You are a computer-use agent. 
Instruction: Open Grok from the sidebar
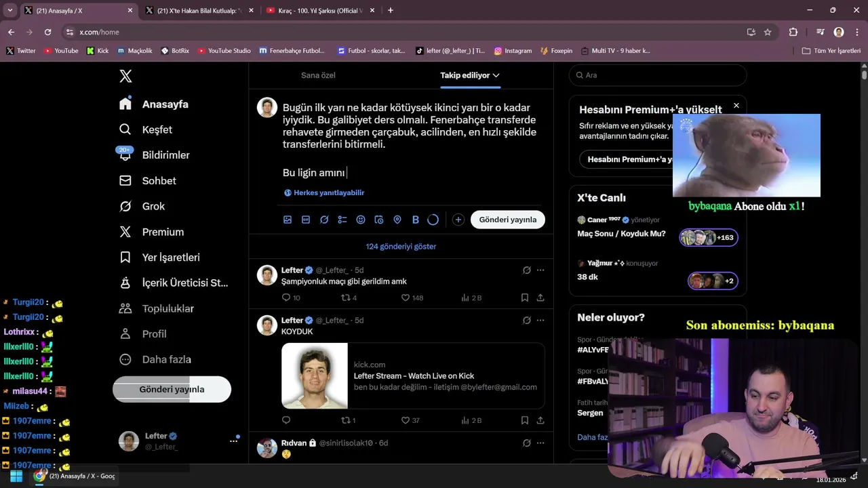coord(142,206)
